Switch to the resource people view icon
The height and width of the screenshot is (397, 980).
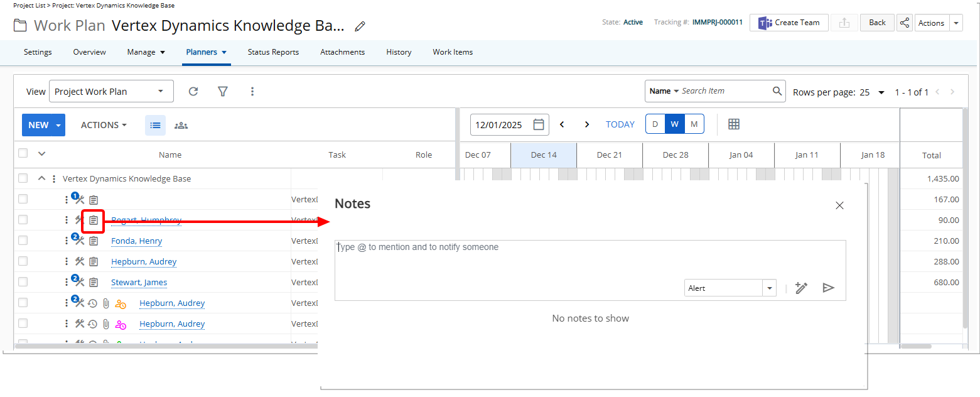[x=181, y=125]
